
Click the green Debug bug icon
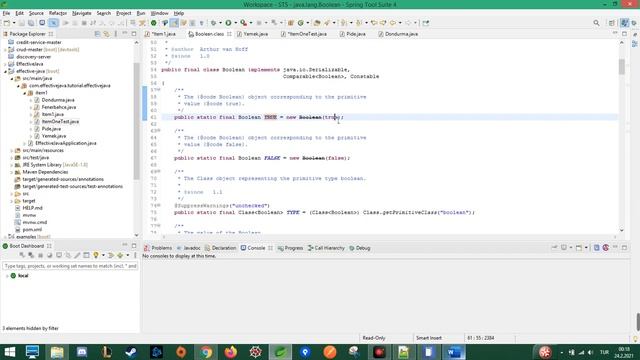[213, 23]
